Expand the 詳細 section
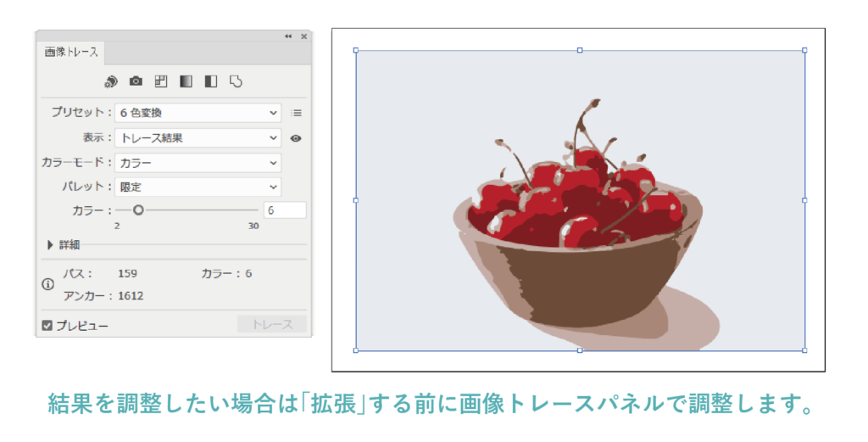 pyautogui.click(x=50, y=244)
